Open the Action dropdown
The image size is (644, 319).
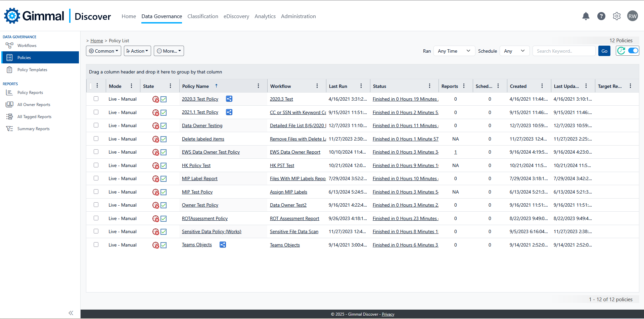(x=137, y=51)
